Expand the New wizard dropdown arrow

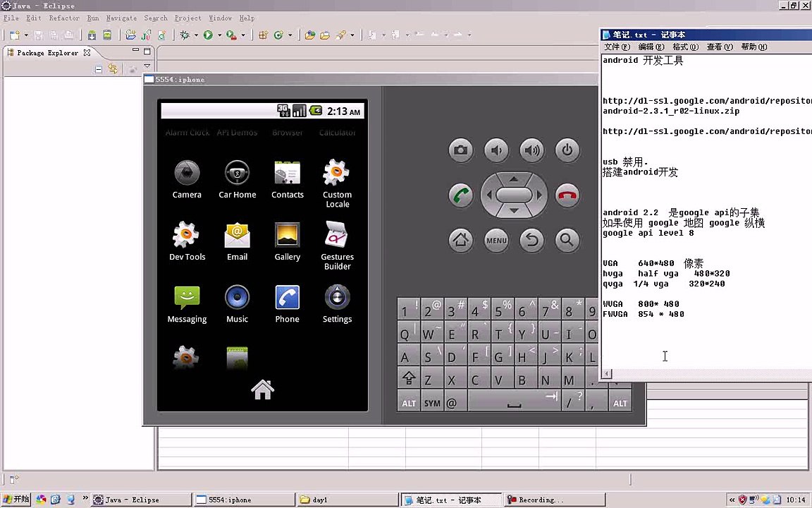coord(27,35)
